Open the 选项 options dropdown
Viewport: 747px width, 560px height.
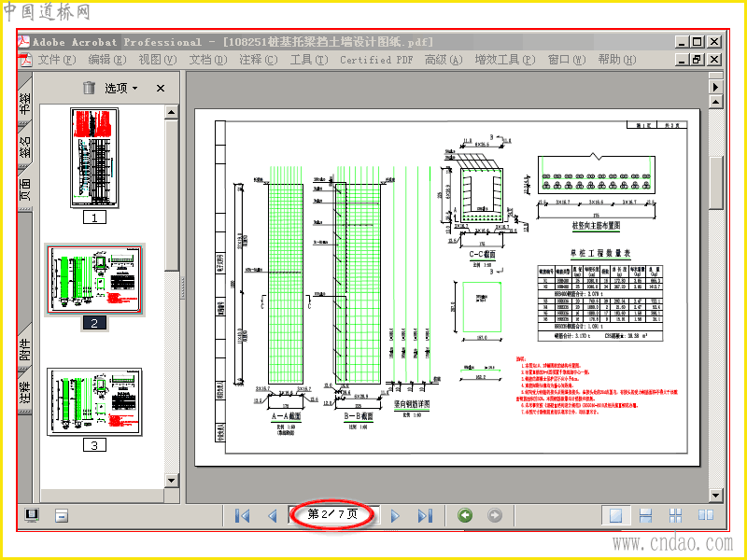[121, 88]
